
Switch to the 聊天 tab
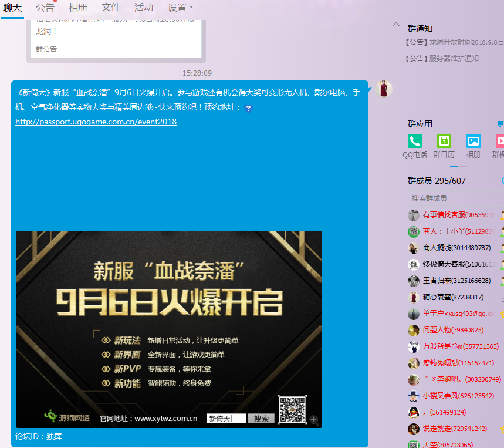[12, 8]
